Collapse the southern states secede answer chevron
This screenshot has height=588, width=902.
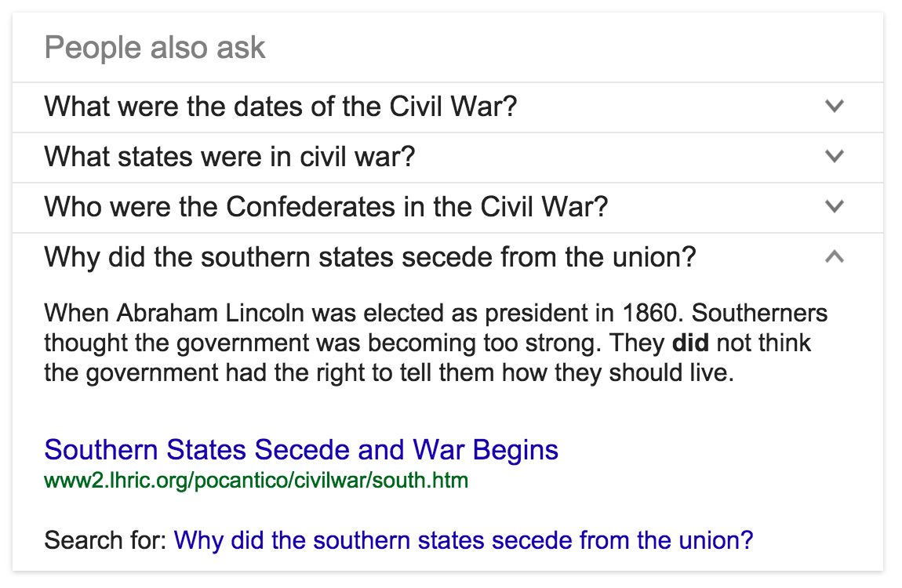[835, 256]
